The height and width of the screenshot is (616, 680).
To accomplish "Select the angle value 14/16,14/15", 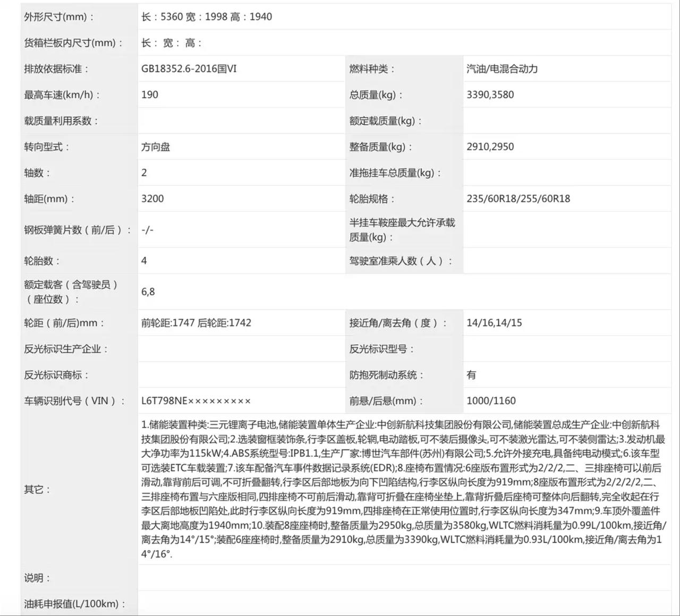I will [x=494, y=323].
